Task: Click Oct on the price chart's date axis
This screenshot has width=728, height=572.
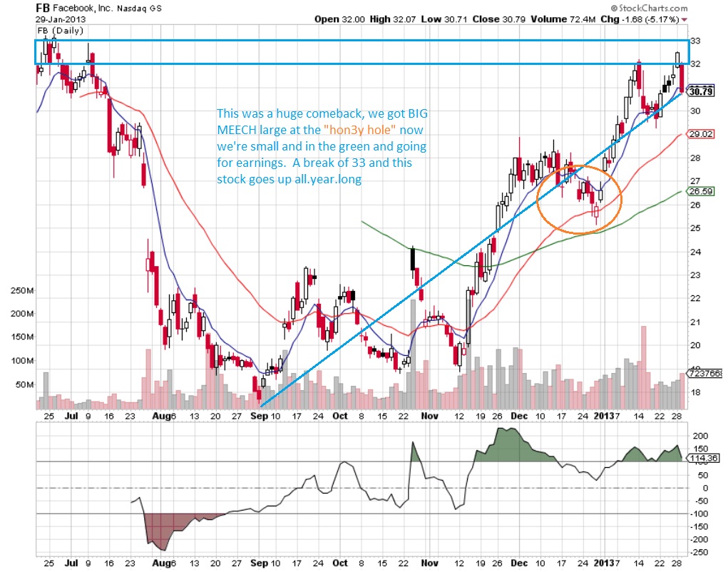Action: coord(340,416)
